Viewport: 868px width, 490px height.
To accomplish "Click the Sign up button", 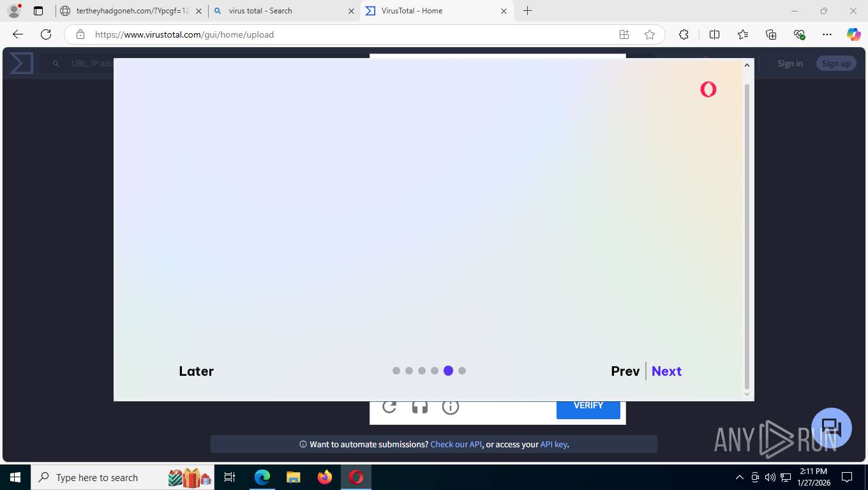I will pos(836,63).
